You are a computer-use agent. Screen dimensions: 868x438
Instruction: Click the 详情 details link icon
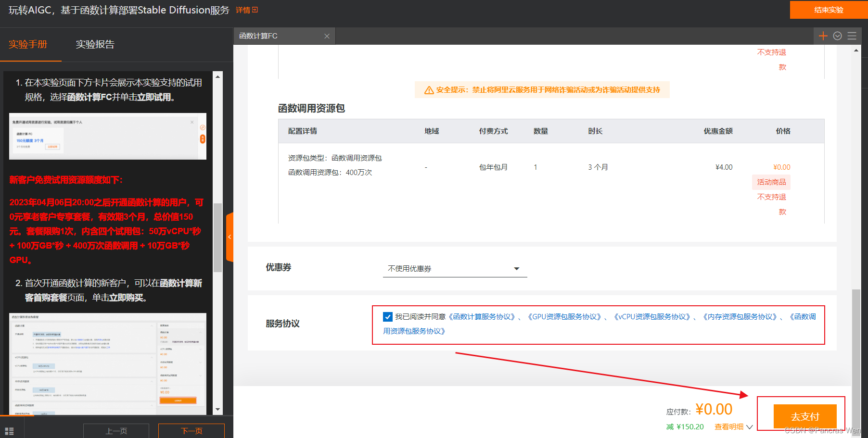pos(255,10)
